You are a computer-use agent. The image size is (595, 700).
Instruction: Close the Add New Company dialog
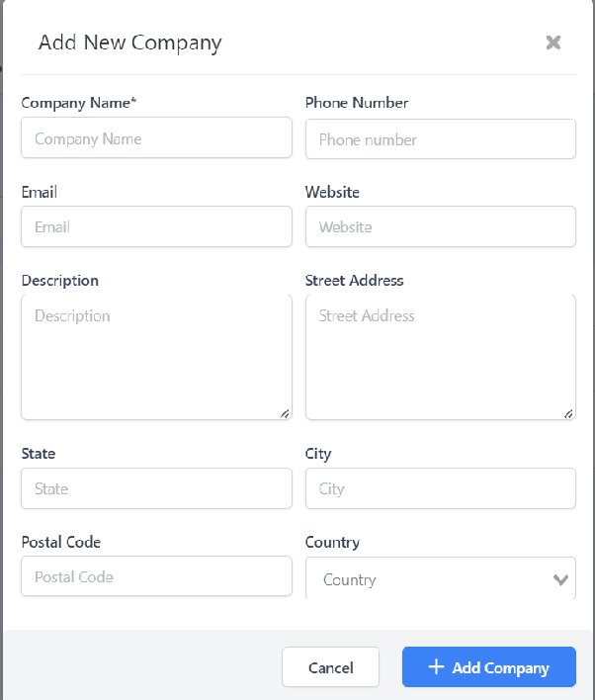[553, 43]
